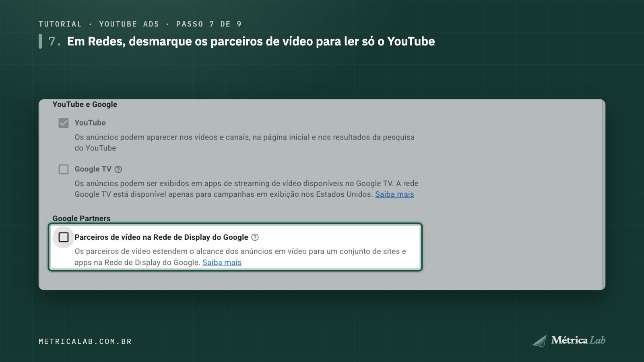Click Parceiros de vídeo na Rede de Display label
644x362 pixels.
161,237
